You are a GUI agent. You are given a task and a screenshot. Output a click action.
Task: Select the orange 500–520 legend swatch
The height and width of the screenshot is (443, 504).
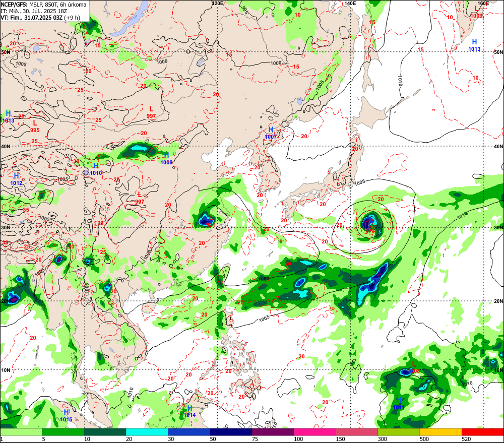(x=440, y=432)
